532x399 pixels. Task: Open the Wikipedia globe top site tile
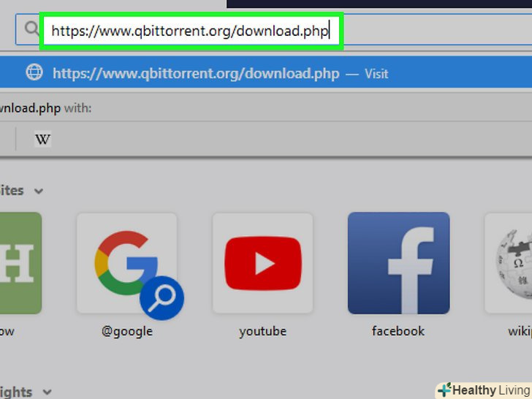pyautogui.click(x=509, y=263)
